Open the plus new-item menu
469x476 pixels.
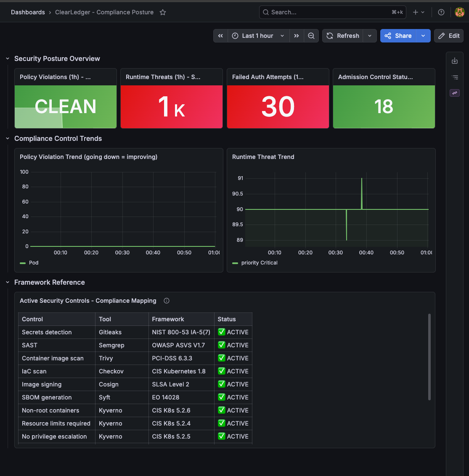(419, 12)
